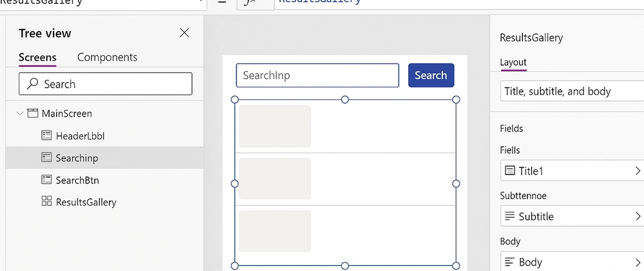Select the MainScreen screen icon
644x271 pixels.
point(32,113)
